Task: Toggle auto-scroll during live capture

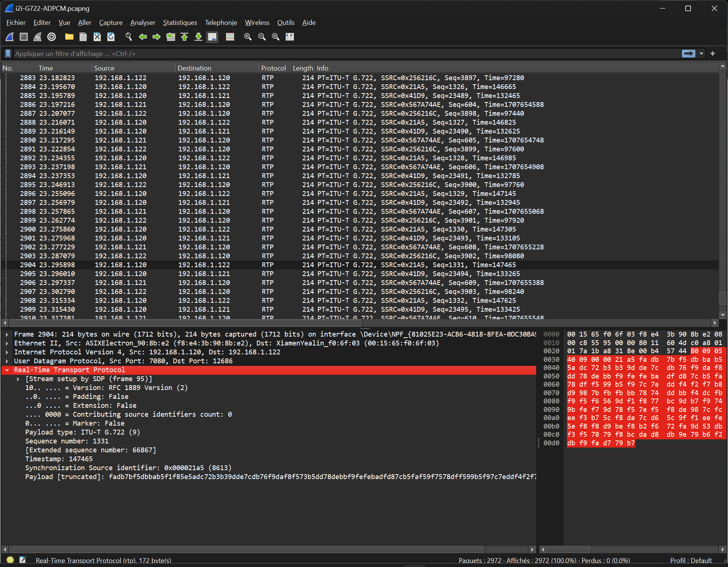Action: (x=212, y=37)
